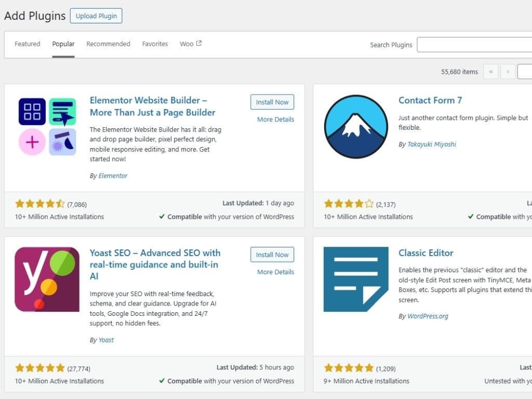The image size is (532, 399).
Task: Click Contact Form 7 active installations text
Action: [368, 217]
